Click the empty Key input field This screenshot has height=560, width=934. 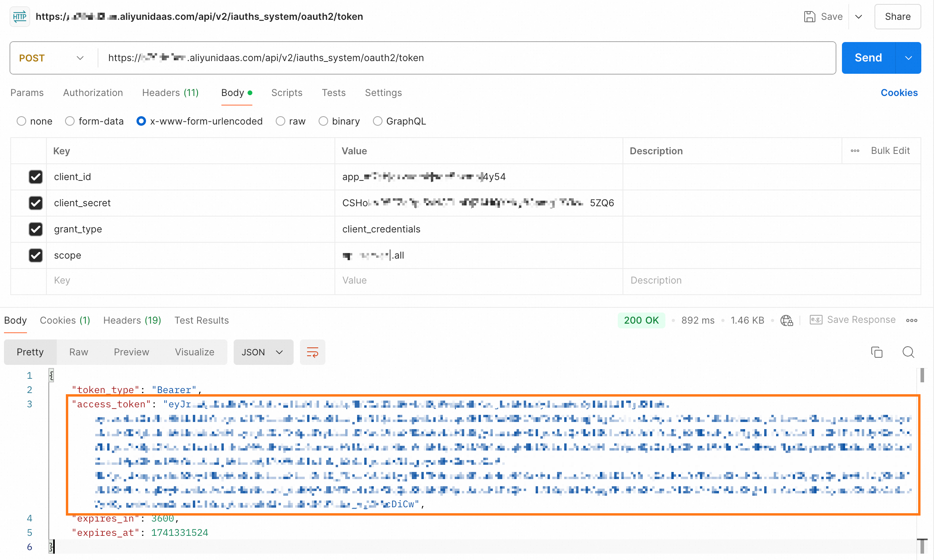pyautogui.click(x=190, y=280)
